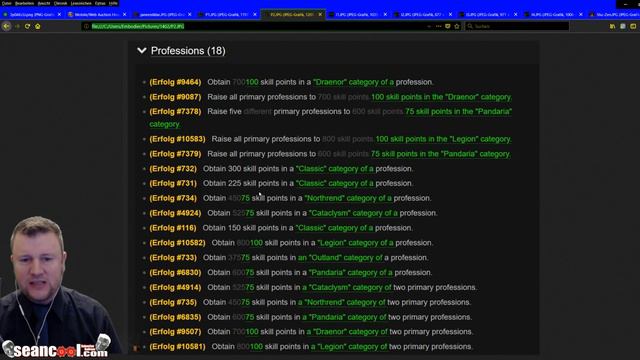
Task: Click the (Erfolg #4914) label
Action: click(175, 287)
